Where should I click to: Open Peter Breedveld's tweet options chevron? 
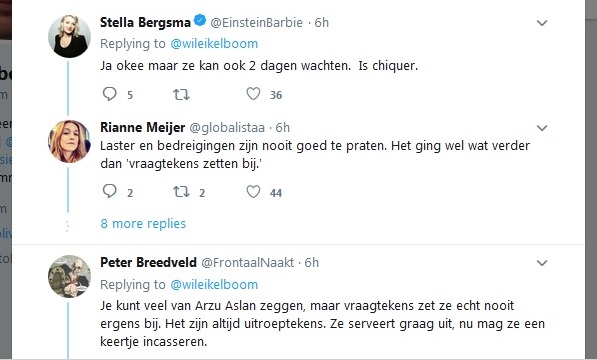click(542, 263)
